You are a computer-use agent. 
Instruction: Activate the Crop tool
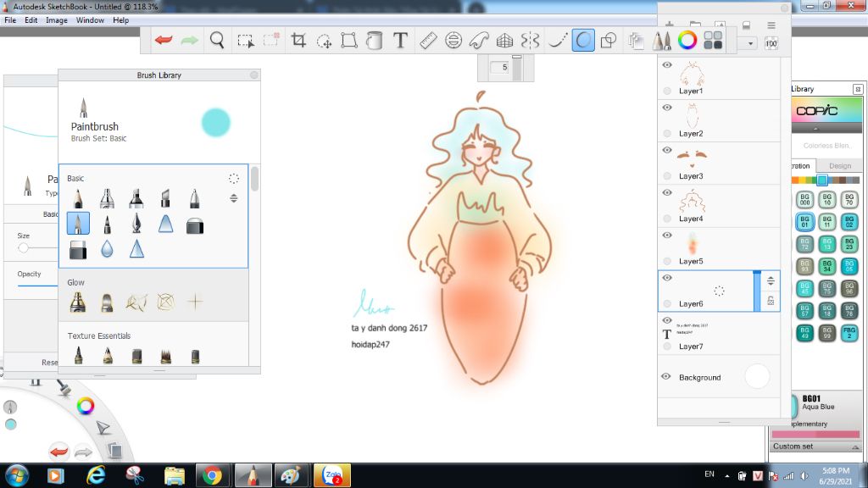298,40
